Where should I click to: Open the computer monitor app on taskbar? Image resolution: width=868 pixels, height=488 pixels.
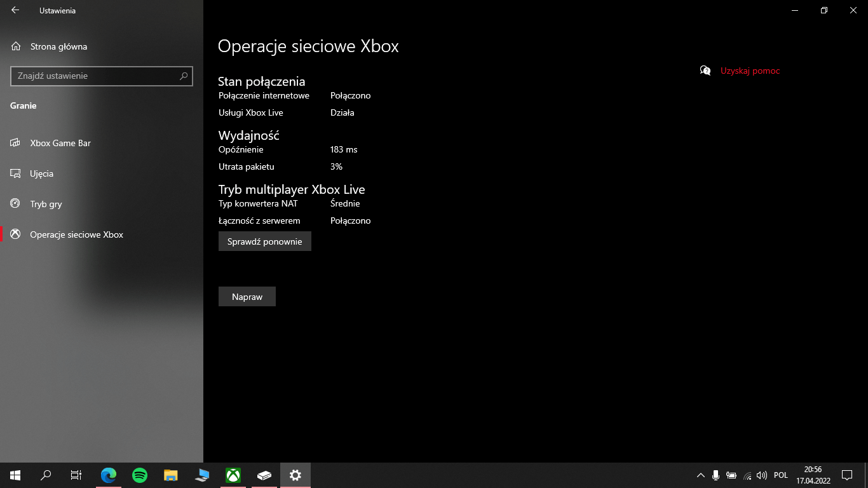coord(202,475)
